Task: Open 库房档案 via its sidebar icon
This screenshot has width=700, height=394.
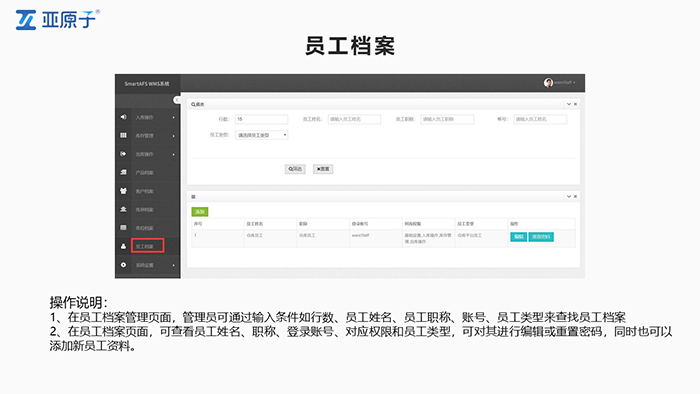Action: point(123,209)
